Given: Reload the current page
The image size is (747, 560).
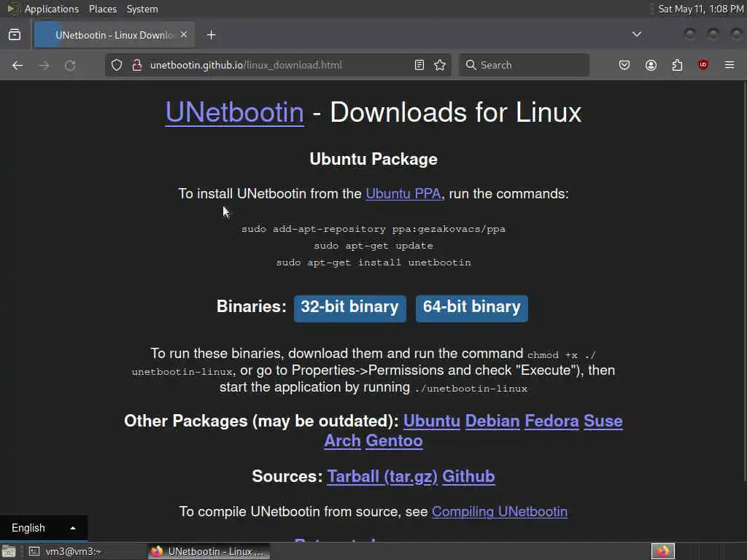Looking at the screenshot, I should (x=70, y=65).
